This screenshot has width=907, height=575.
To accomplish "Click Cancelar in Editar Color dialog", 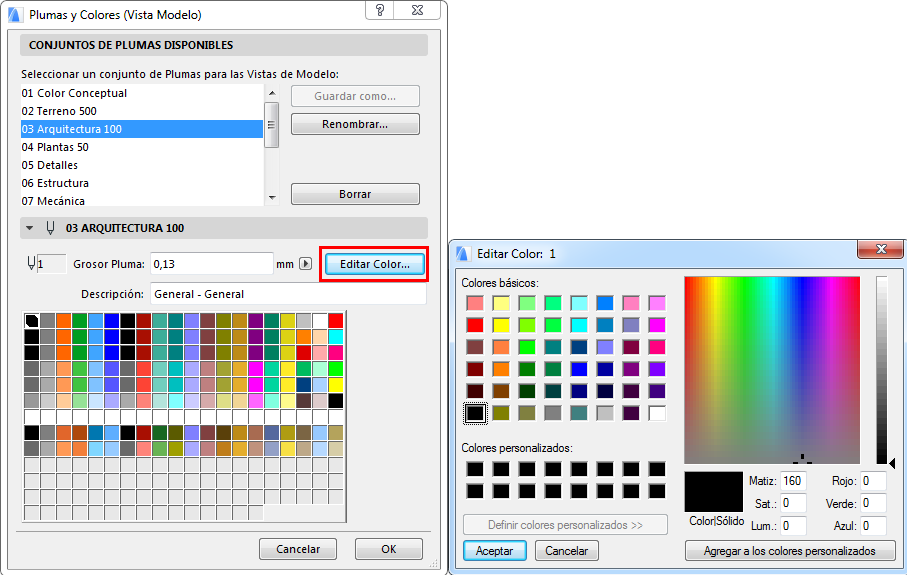I will click(x=566, y=551).
